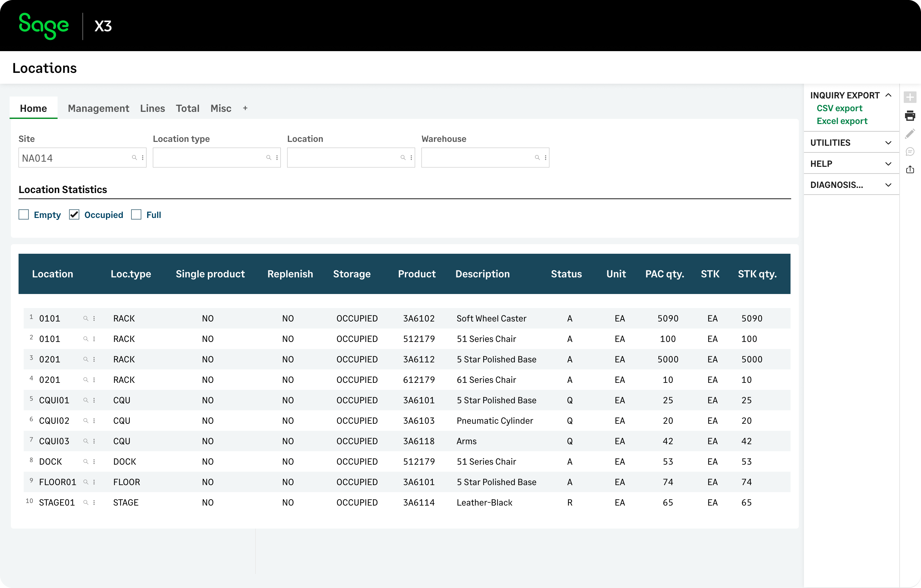The width and height of the screenshot is (921, 588).
Task: Uncheck the Occupied checkbox
Action: [74, 214]
